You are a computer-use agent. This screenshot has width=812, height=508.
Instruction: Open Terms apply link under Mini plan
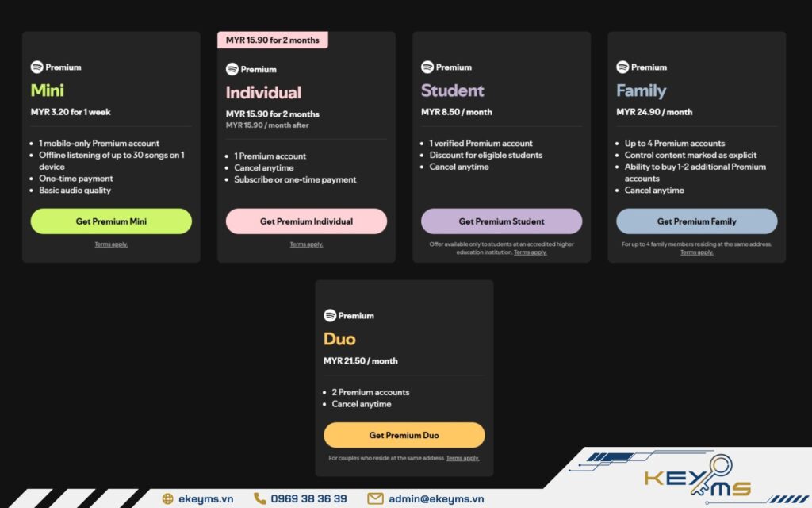[x=111, y=244]
